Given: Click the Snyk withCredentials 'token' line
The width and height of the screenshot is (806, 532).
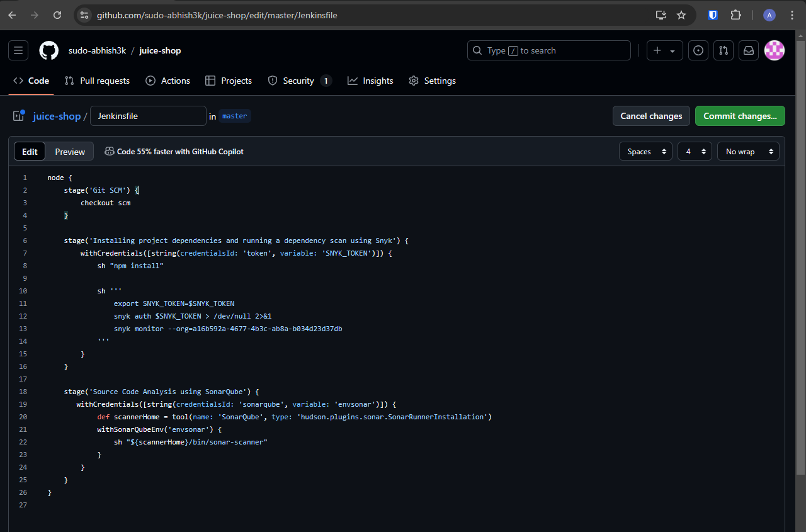Looking at the screenshot, I should tap(236, 253).
